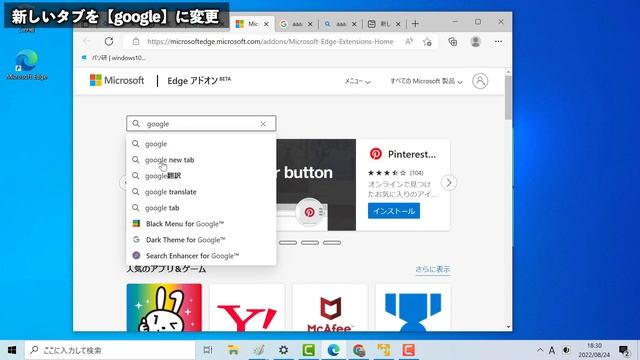Open the McAfee app thumbnail
The height and width of the screenshot is (360, 640).
[x=330, y=307]
